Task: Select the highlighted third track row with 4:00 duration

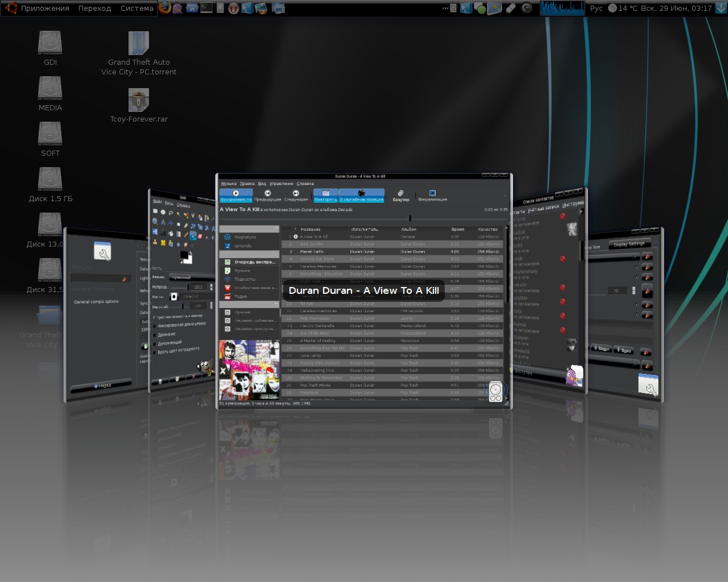Action: [x=392, y=251]
